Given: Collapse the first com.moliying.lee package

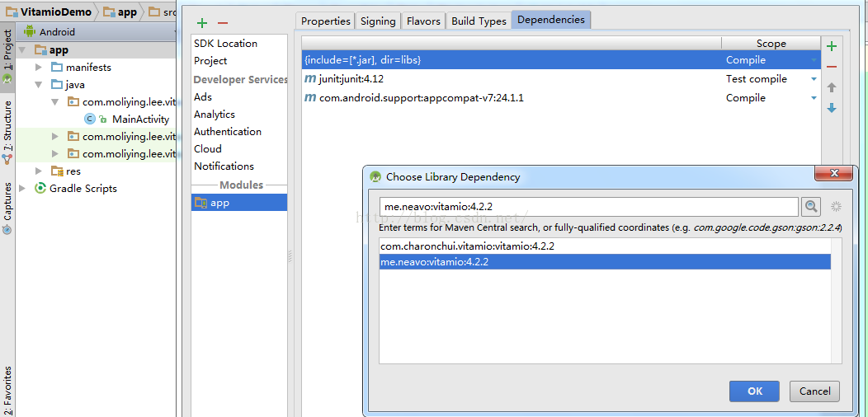Looking at the screenshot, I should [x=55, y=101].
